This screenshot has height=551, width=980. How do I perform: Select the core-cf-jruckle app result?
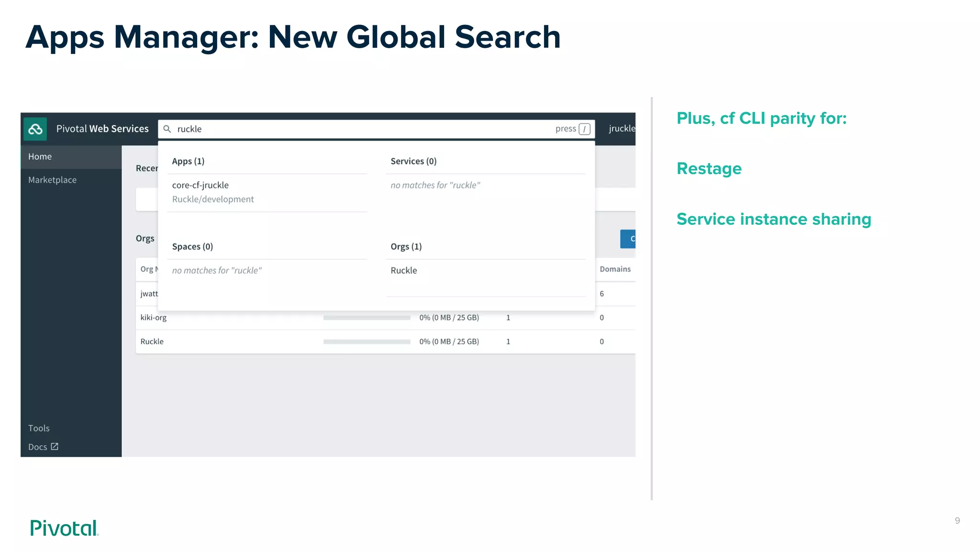267,192
